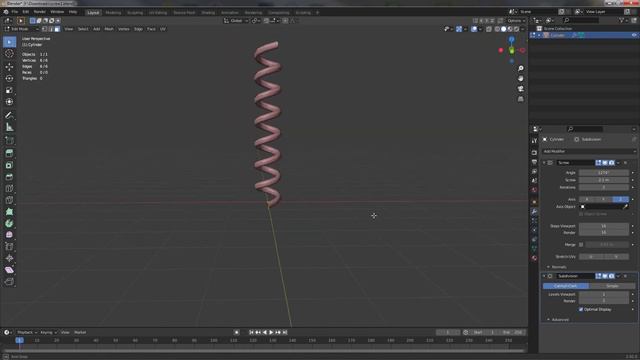
Task: Click the Levels Viewport value field
Action: pyautogui.click(x=604, y=294)
